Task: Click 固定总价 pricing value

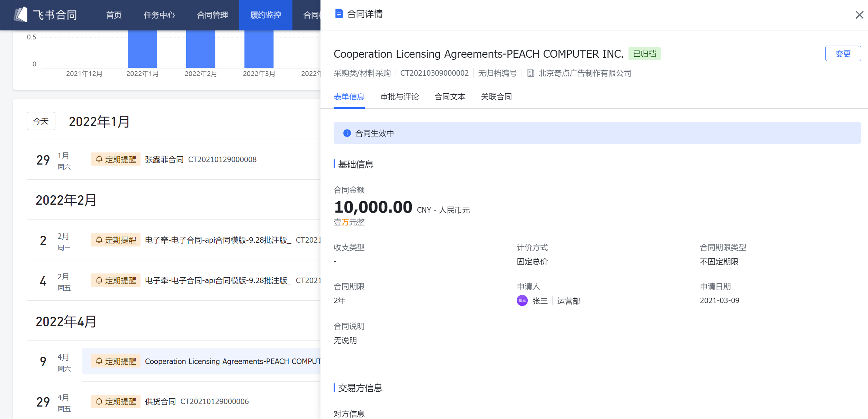Action: click(x=532, y=261)
